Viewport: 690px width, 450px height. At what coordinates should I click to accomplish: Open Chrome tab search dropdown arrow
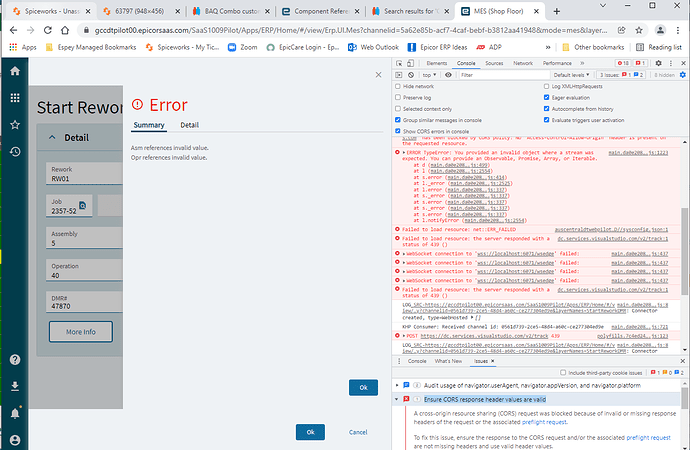tap(603, 6)
